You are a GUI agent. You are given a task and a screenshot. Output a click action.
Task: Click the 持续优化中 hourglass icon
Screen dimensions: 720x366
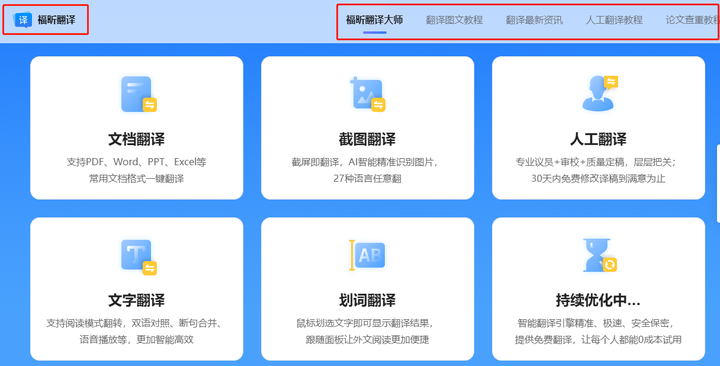coord(600,255)
